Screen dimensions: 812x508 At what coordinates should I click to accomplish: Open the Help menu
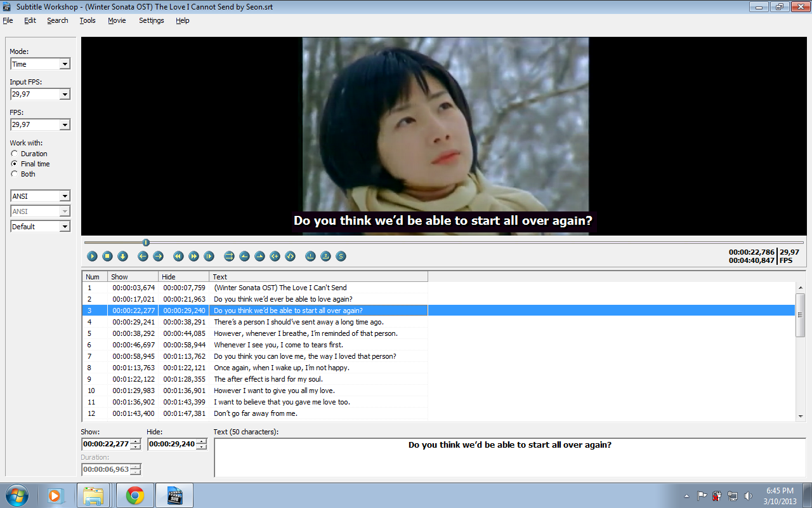[183, 20]
